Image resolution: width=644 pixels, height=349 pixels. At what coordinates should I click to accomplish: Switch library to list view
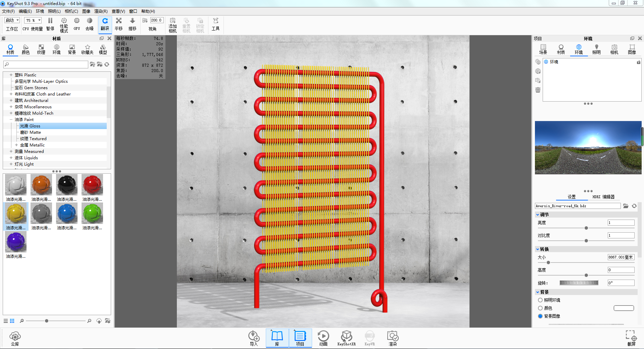tap(6, 321)
